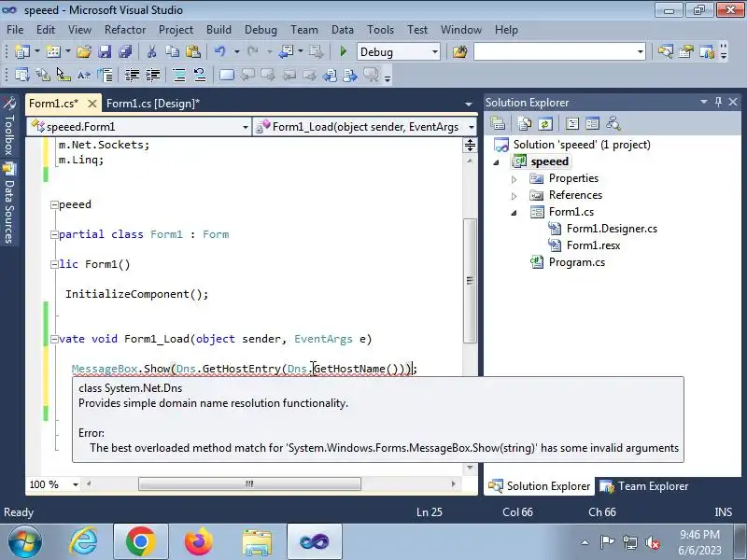Cut selection with the scissors icon

[x=151, y=51]
